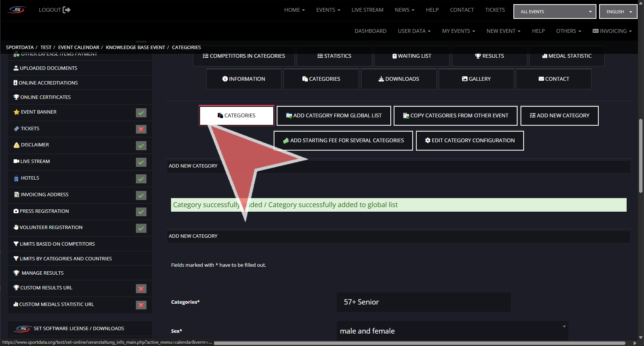Toggle the Tickets status checkbox
The image size is (644, 346).
[141, 129]
